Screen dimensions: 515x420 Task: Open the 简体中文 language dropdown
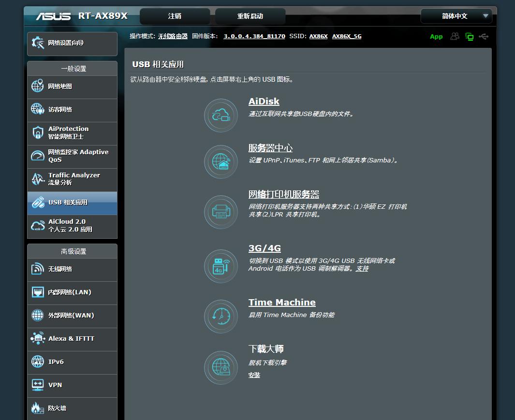(455, 16)
